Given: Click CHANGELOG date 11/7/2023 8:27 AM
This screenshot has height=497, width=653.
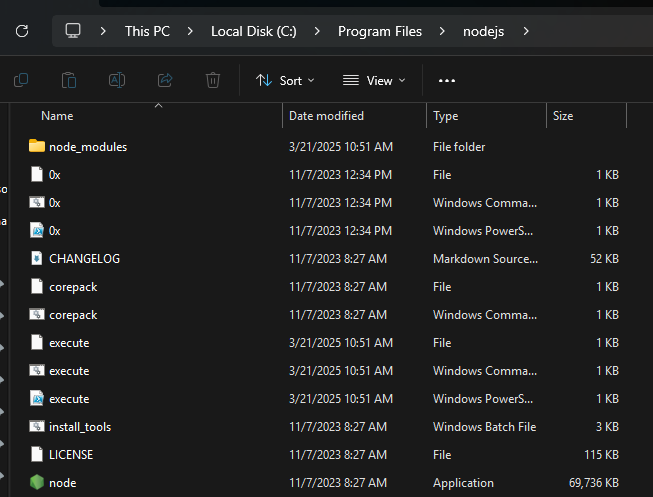Looking at the screenshot, I should click(338, 259).
